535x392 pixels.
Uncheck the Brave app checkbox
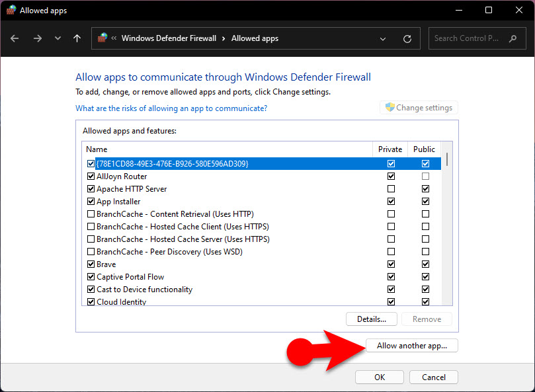point(91,264)
